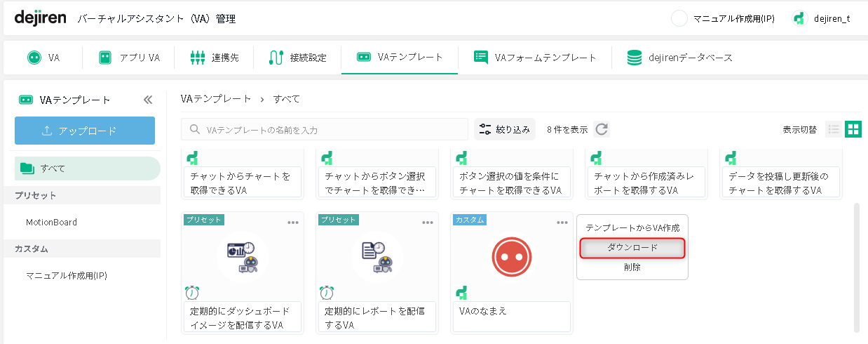This screenshot has height=344, width=868.
Task: Click the dejiren_t user avatar icon
Action: coord(800,19)
